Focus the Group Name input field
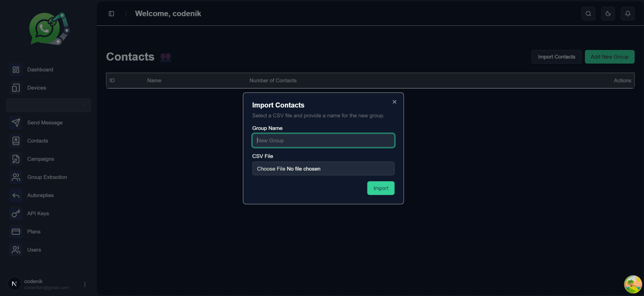The height and width of the screenshot is (296, 644). coord(324,140)
